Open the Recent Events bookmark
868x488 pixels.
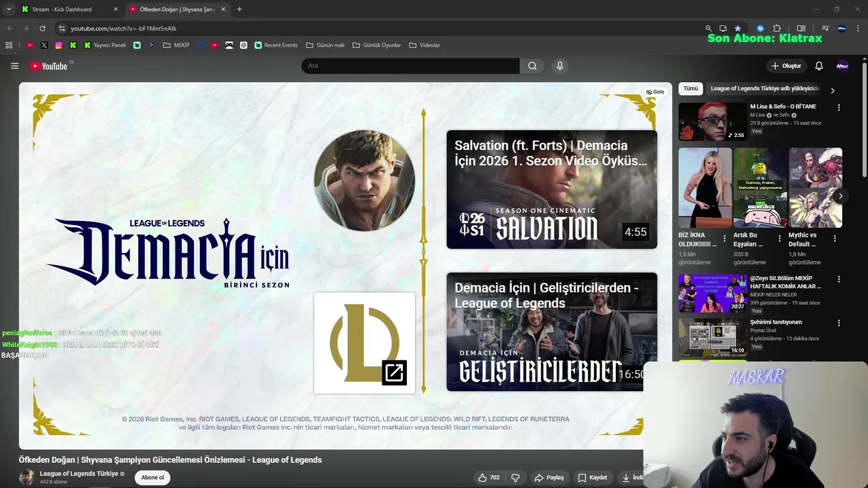click(276, 45)
